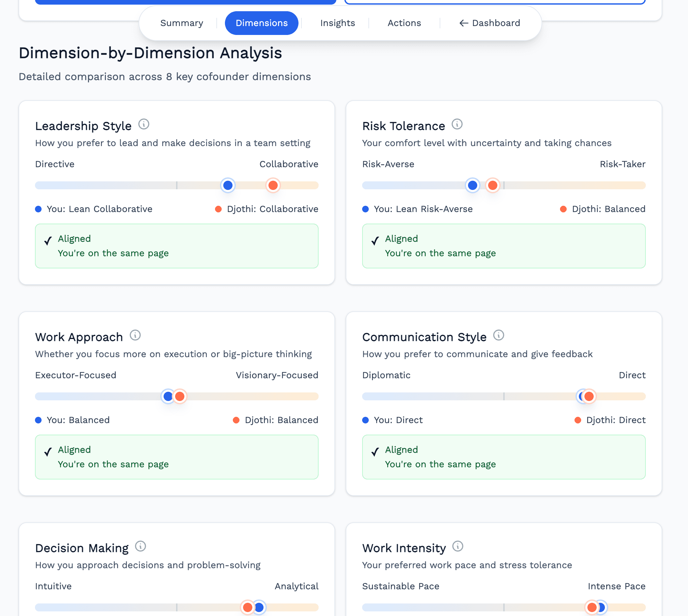Select the Actions tab

(x=404, y=23)
